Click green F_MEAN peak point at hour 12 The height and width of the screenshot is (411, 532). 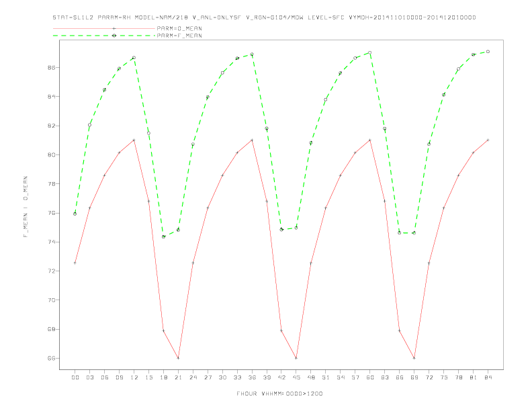coord(134,58)
